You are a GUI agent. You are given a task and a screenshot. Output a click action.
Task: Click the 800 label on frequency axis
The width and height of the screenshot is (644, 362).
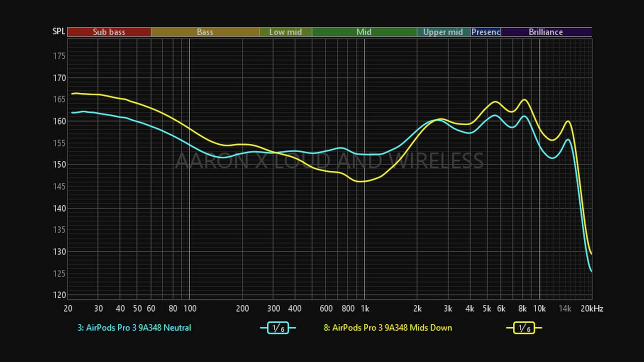pyautogui.click(x=348, y=308)
